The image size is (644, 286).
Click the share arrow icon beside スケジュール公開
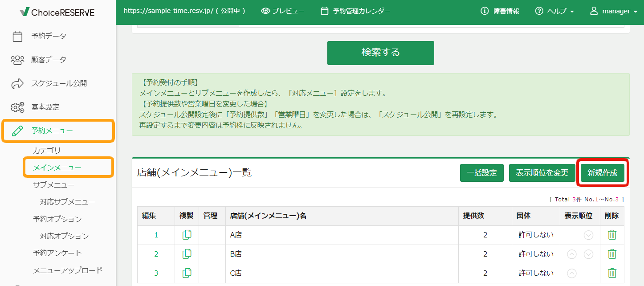click(17, 83)
